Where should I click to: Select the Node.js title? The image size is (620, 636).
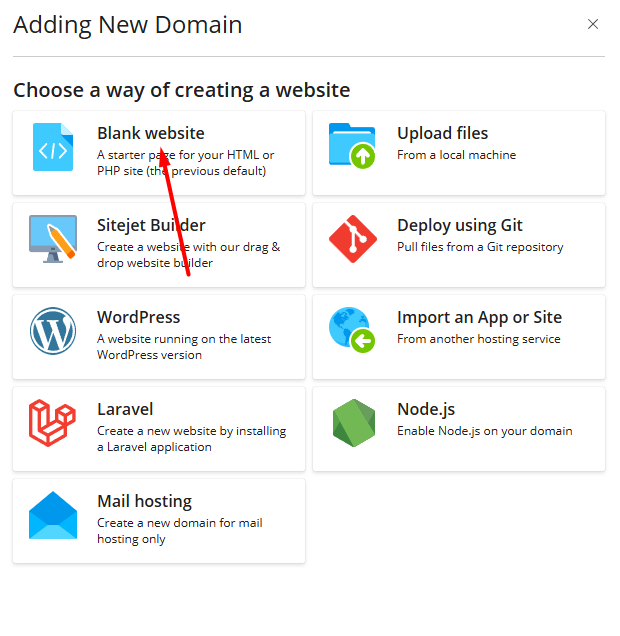426,409
